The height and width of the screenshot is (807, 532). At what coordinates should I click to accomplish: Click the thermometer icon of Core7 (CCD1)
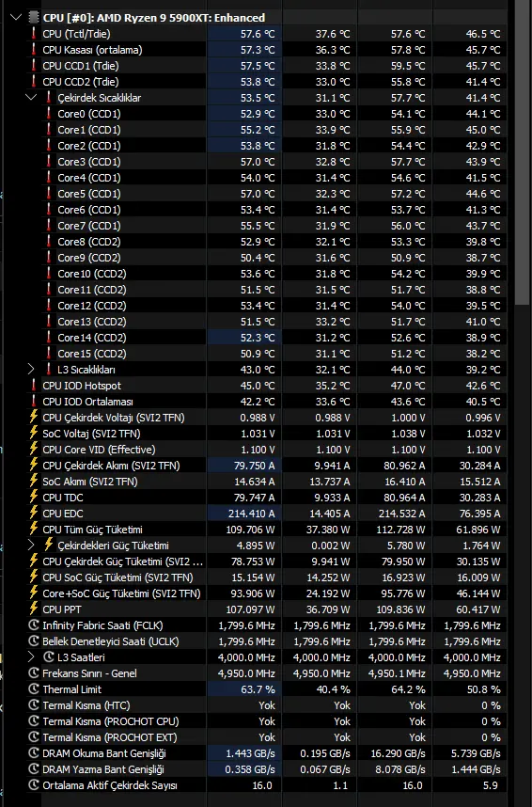pos(48,225)
